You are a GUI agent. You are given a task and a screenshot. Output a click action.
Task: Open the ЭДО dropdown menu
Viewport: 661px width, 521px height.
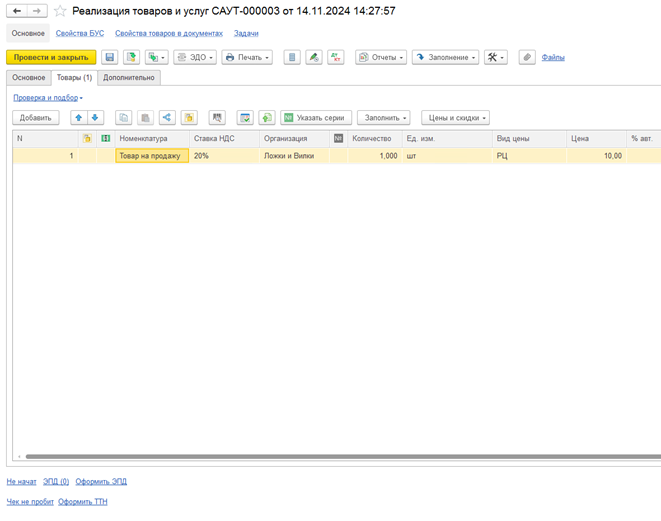[x=195, y=57]
